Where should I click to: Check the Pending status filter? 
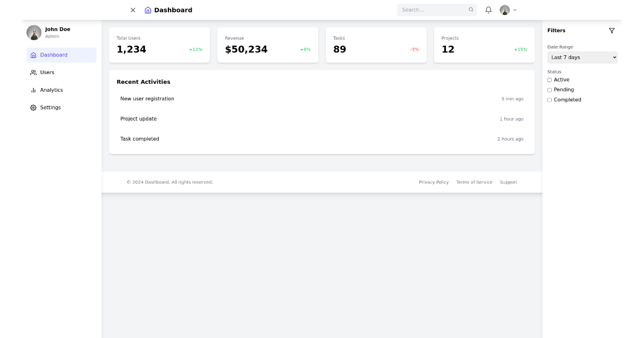point(550,90)
